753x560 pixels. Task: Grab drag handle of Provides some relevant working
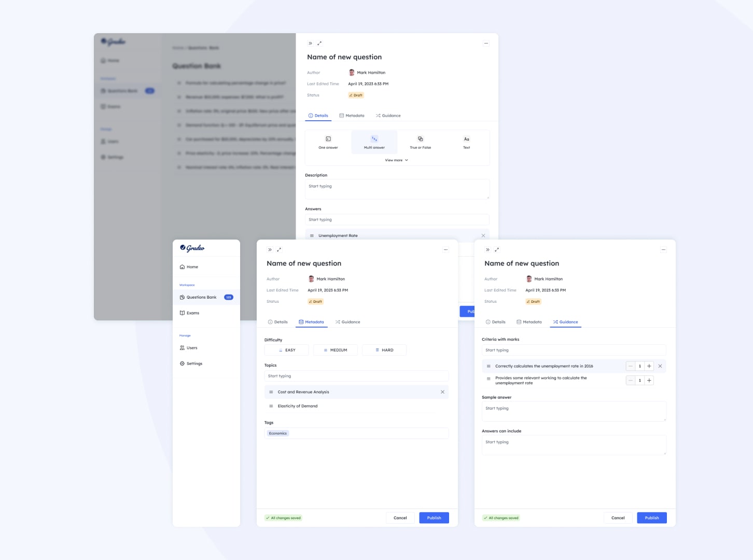coord(489,379)
